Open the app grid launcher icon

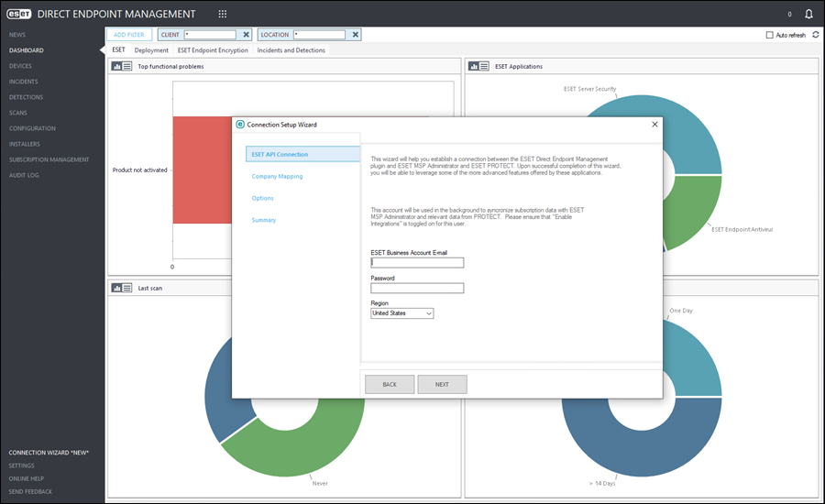[x=223, y=14]
